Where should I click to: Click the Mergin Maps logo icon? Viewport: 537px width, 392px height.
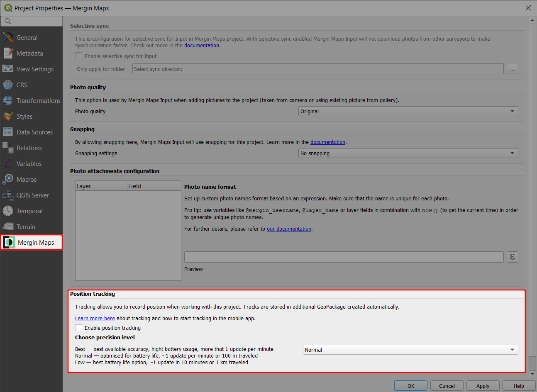pyautogui.click(x=9, y=242)
